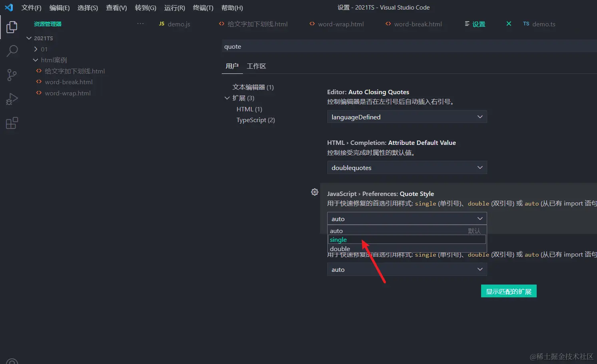Open 转到(G) menu
Image resolution: width=597 pixels, height=364 pixels.
(x=145, y=8)
